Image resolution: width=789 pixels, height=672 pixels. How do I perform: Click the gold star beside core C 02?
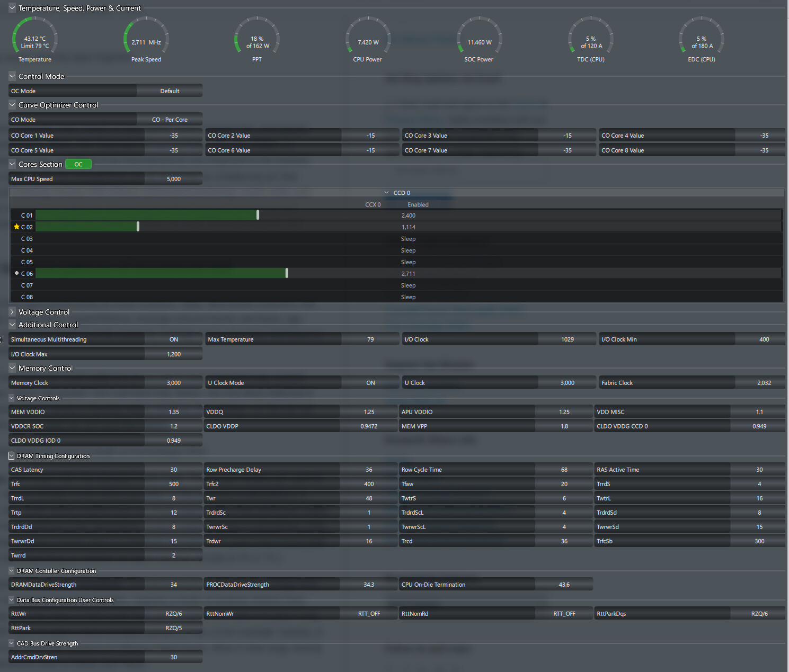click(16, 227)
